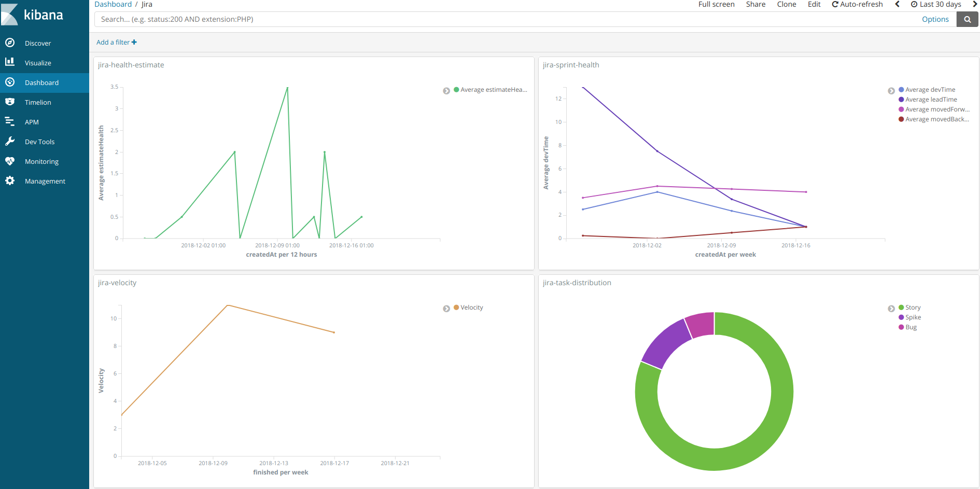Open the Visualize bar chart icon

10,62
